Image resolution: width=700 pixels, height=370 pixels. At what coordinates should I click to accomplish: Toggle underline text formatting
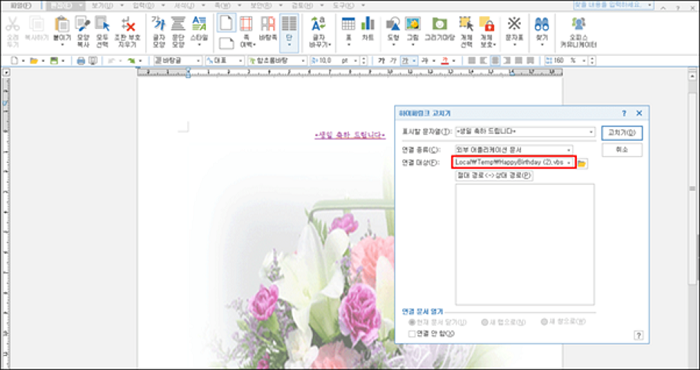406,61
